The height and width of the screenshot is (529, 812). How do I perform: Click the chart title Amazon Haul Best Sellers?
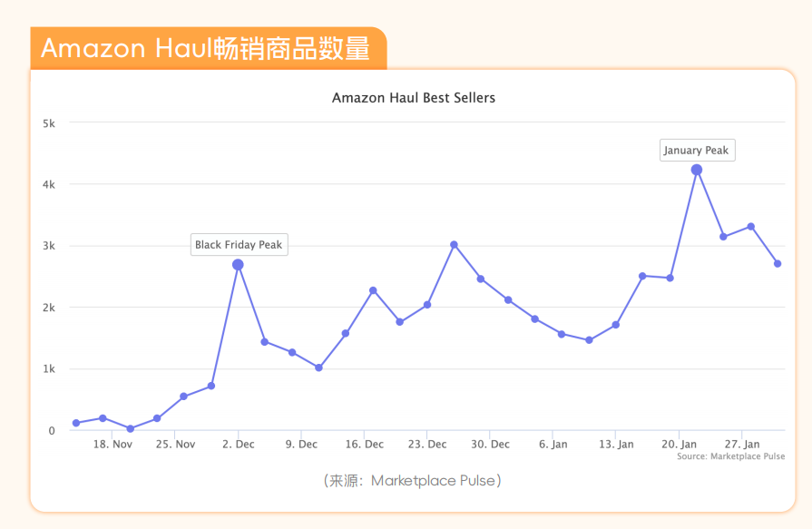coord(413,97)
